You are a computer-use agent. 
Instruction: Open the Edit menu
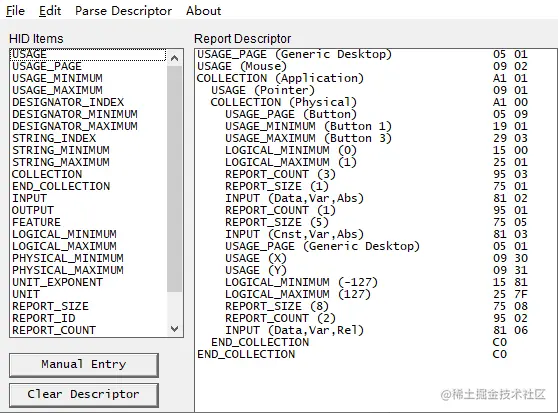pos(50,11)
